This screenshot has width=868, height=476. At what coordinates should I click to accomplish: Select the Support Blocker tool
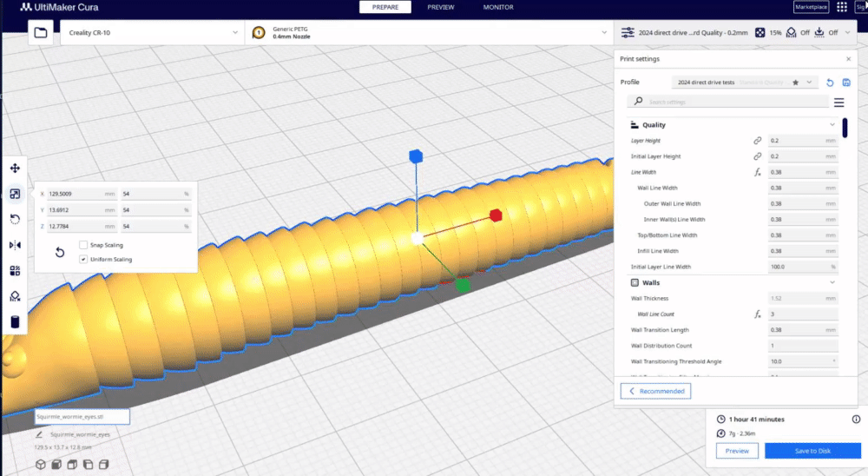point(15,296)
